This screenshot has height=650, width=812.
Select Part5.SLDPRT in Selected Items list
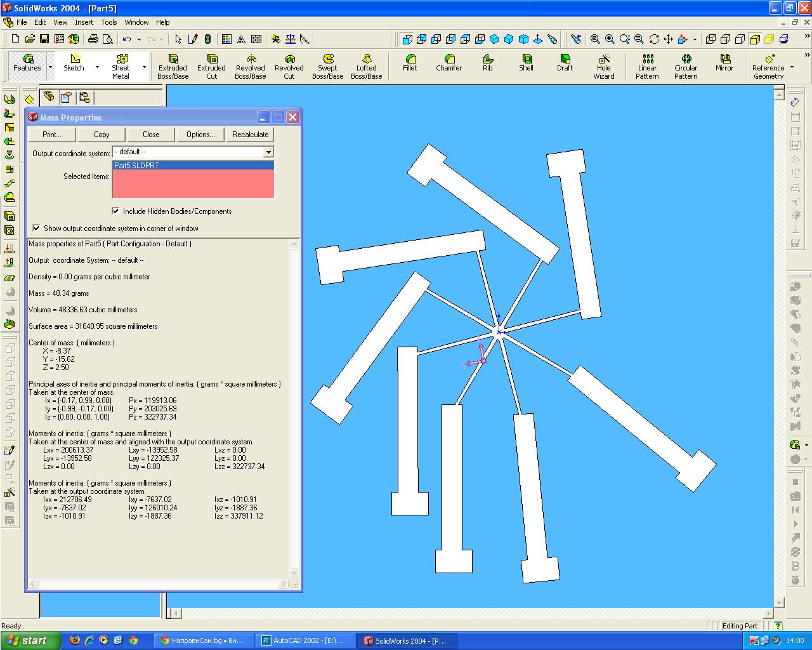136,166
